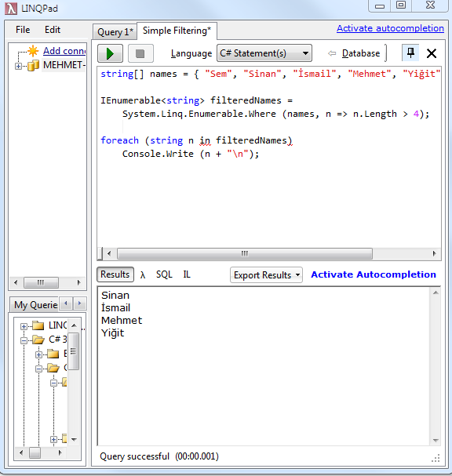The width and height of the screenshot is (452, 476).
Task: Switch to the lambda (λ) output tab
Action: tap(143, 274)
